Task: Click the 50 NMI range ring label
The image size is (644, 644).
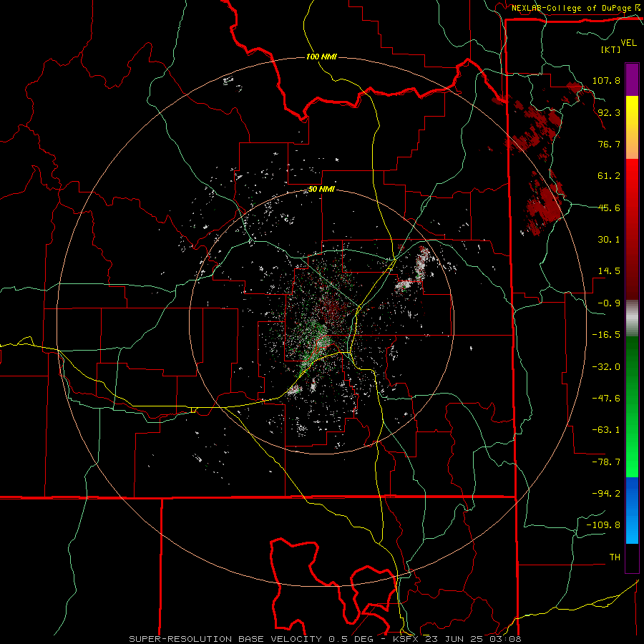Action: [x=321, y=190]
